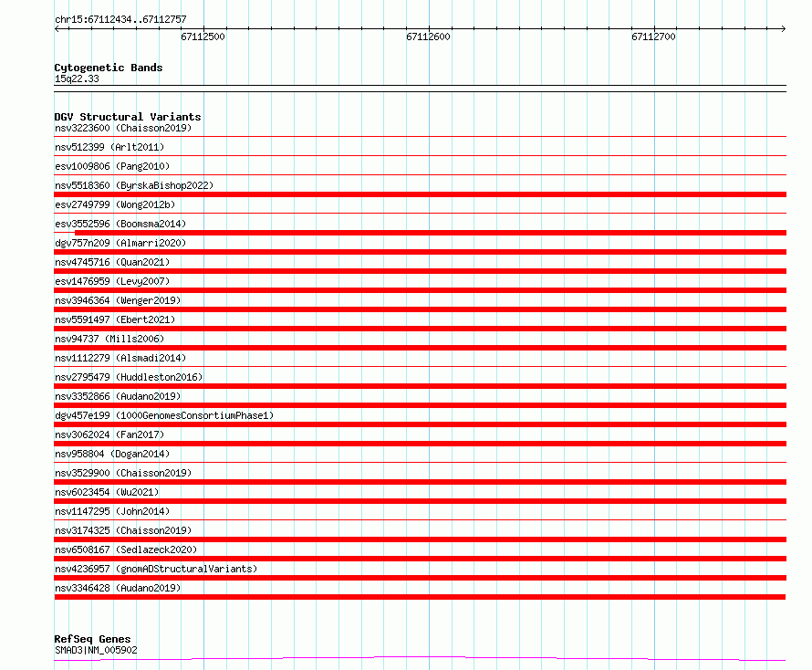Click the nsv6508167 (Sedlazeck2020) label
The image size is (812, 670).
pyautogui.click(x=126, y=550)
